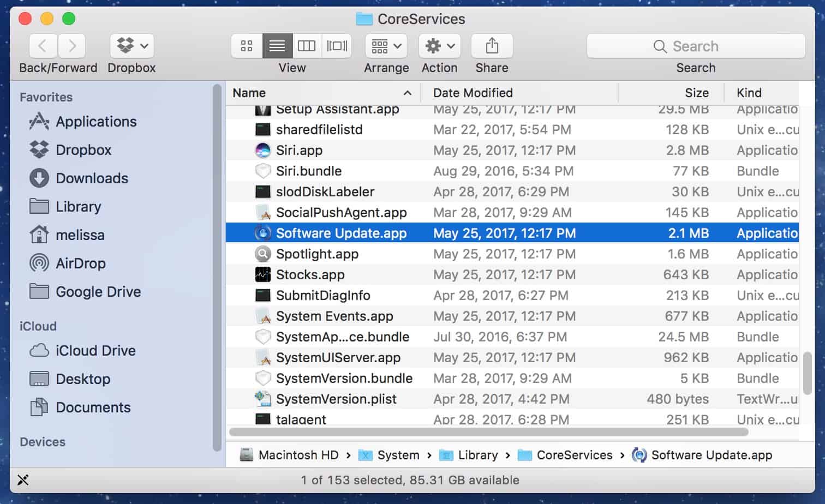Select the SubmitDiagInfo icon
825x504 pixels.
pyautogui.click(x=263, y=296)
